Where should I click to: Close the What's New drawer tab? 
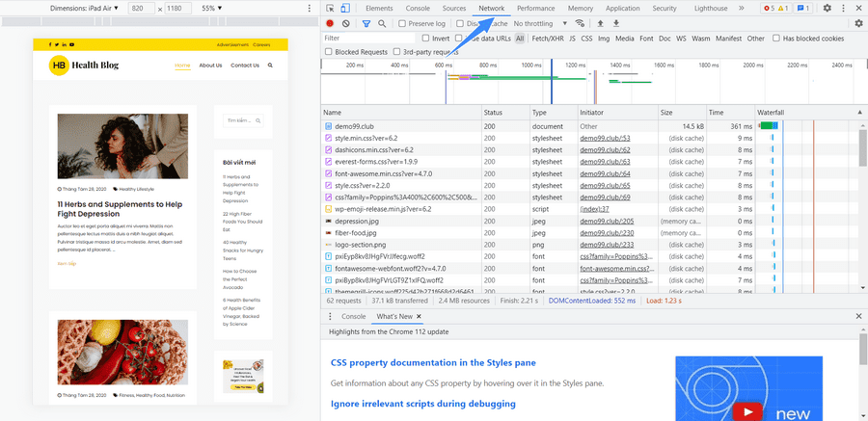420,316
